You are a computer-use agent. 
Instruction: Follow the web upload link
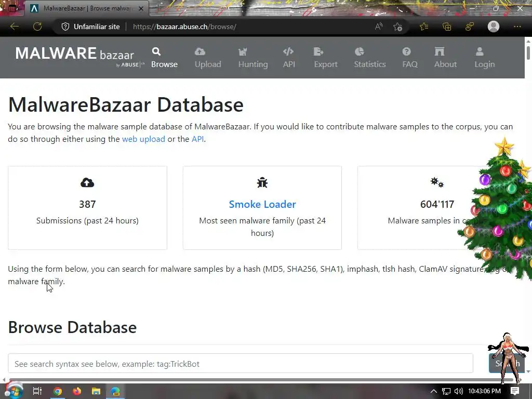(x=143, y=139)
